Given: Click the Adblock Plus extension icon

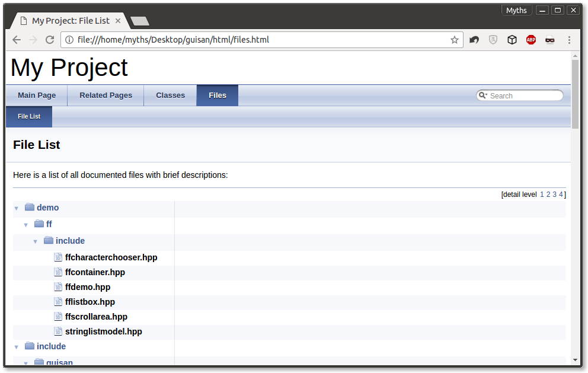Looking at the screenshot, I should pyautogui.click(x=531, y=40).
